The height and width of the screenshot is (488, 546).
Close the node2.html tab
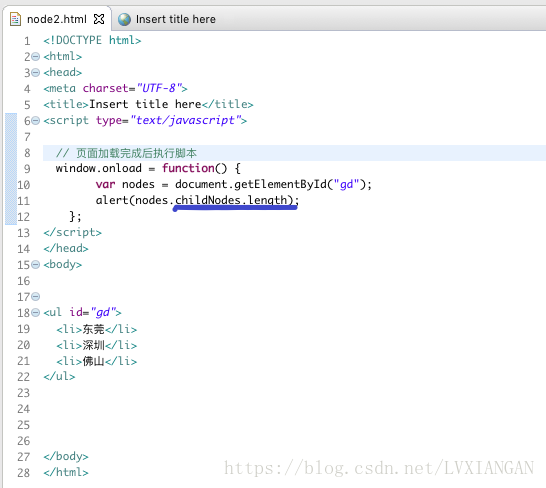click(x=99, y=19)
